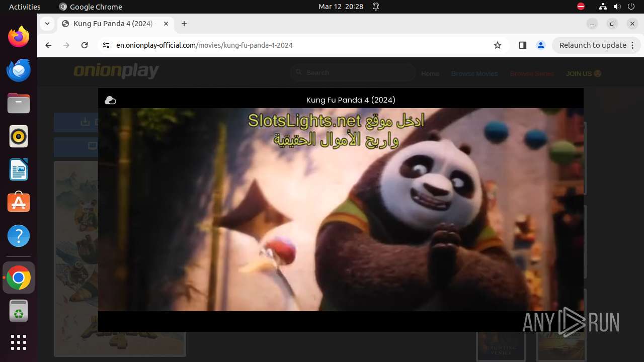Open Rhythmbox music player

click(19, 136)
